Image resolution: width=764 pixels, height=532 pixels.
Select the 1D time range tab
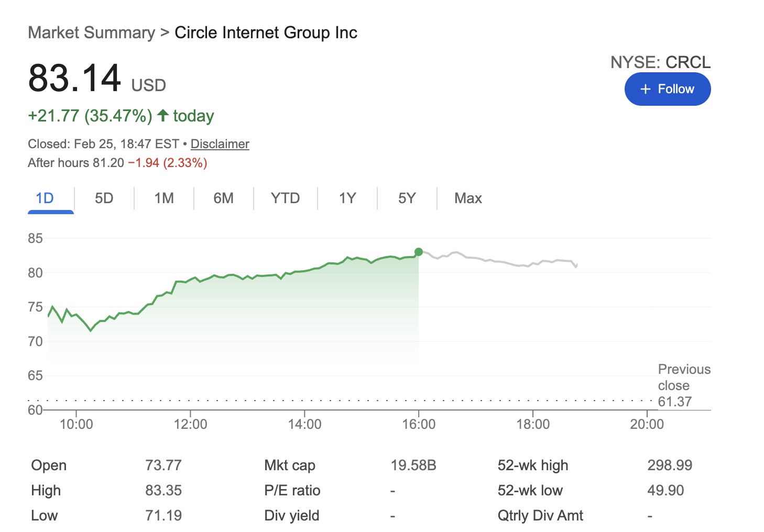(45, 198)
